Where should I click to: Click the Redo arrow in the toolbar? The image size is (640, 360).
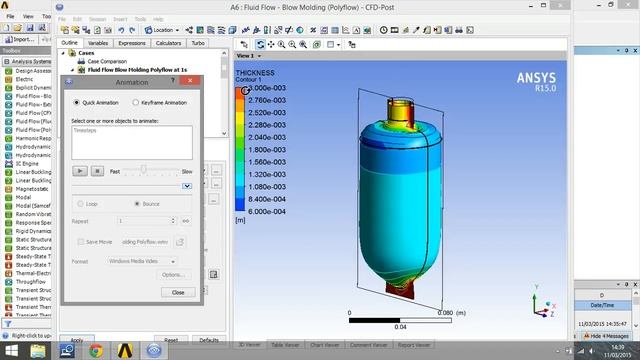tap(132, 30)
